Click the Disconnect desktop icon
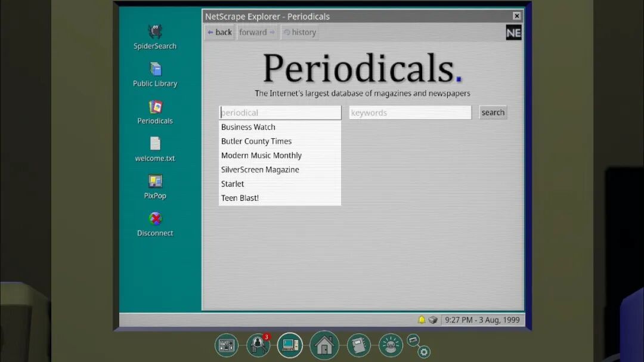 click(x=155, y=224)
